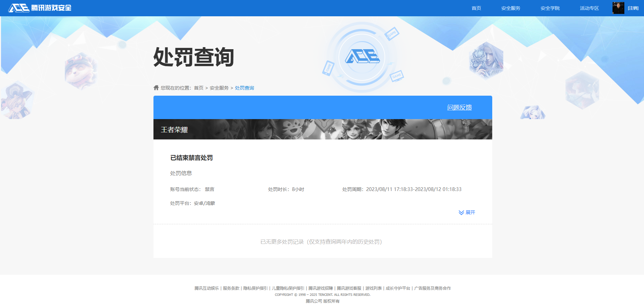644x305 pixels.
Task: Open 游戏列表 footer link
Action: point(373,288)
